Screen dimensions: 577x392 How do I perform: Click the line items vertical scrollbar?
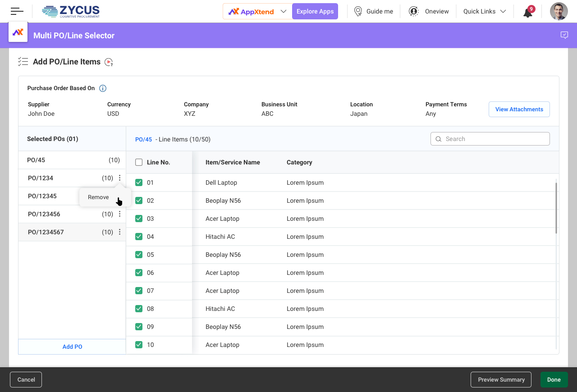[556, 207]
